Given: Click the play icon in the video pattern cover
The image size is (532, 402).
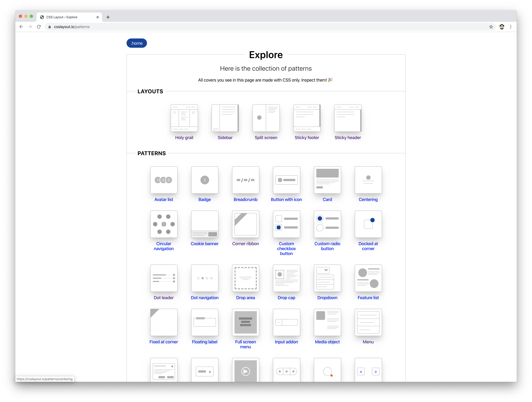Looking at the screenshot, I should pyautogui.click(x=246, y=371).
